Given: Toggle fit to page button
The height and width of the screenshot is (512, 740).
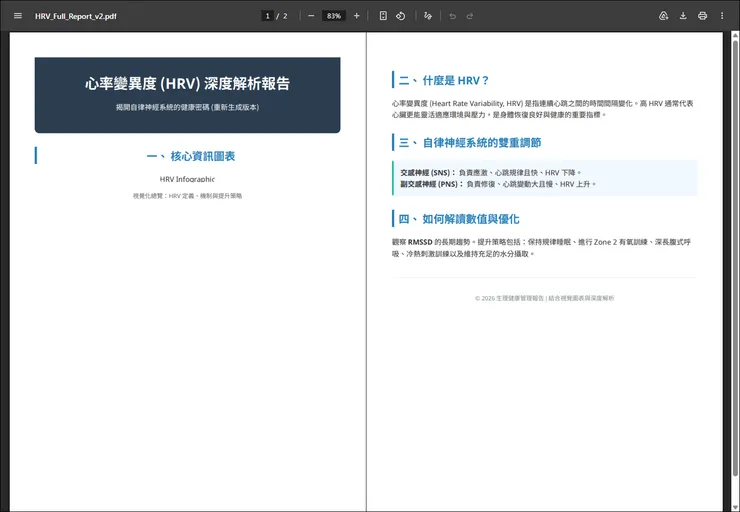Looking at the screenshot, I should click(x=383, y=16).
